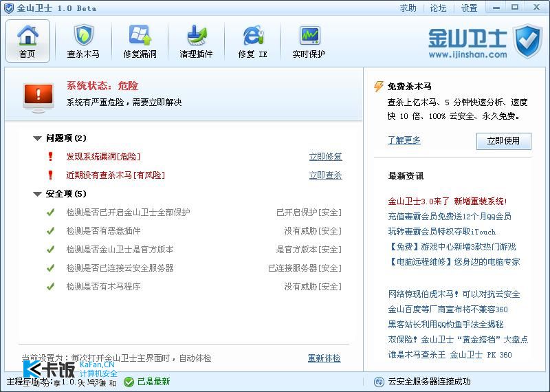Open the 论坛 menu item
The image size is (550, 392).
438,8
